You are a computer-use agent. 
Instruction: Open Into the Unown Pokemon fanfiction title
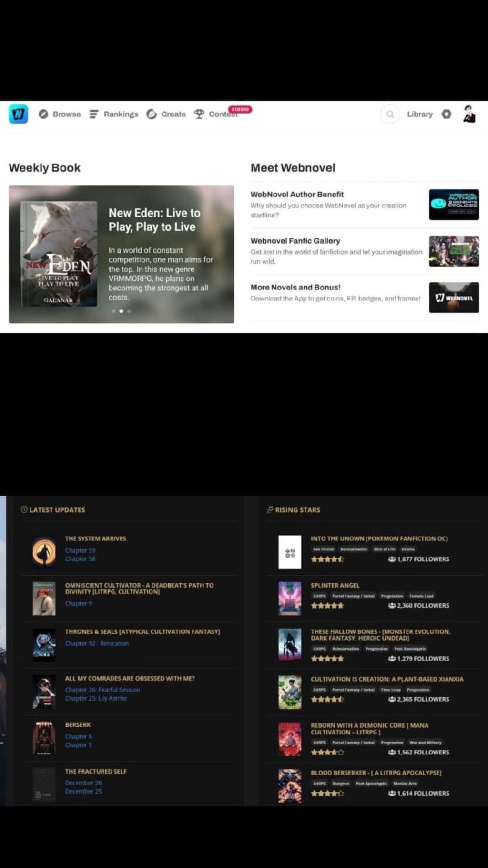click(x=379, y=538)
